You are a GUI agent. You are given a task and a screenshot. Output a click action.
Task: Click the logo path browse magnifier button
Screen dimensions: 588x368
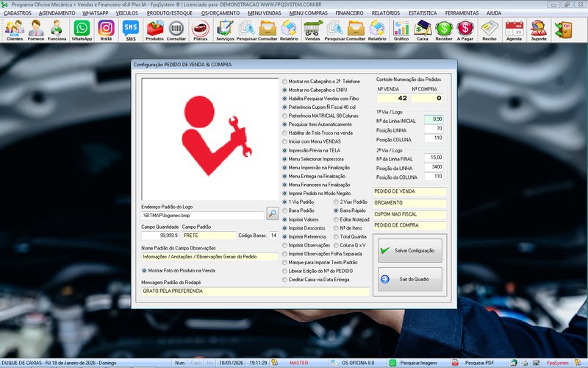(272, 214)
